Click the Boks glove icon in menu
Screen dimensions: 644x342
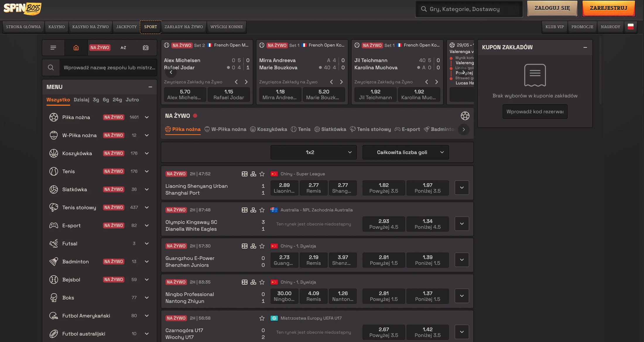tap(54, 297)
